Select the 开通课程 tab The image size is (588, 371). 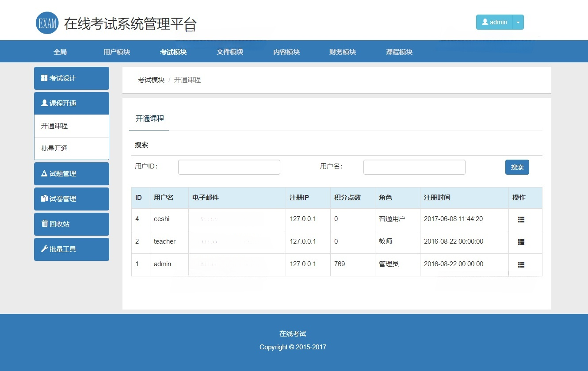(149, 118)
